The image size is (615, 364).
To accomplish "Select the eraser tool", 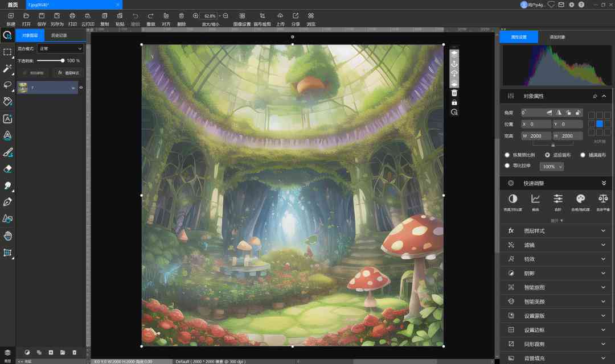I will pyautogui.click(x=7, y=169).
